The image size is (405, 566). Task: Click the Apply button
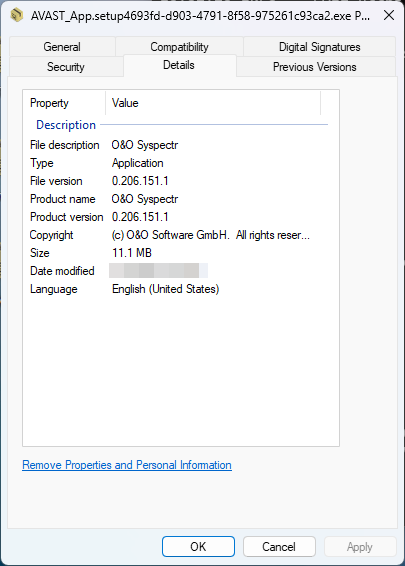click(x=360, y=547)
